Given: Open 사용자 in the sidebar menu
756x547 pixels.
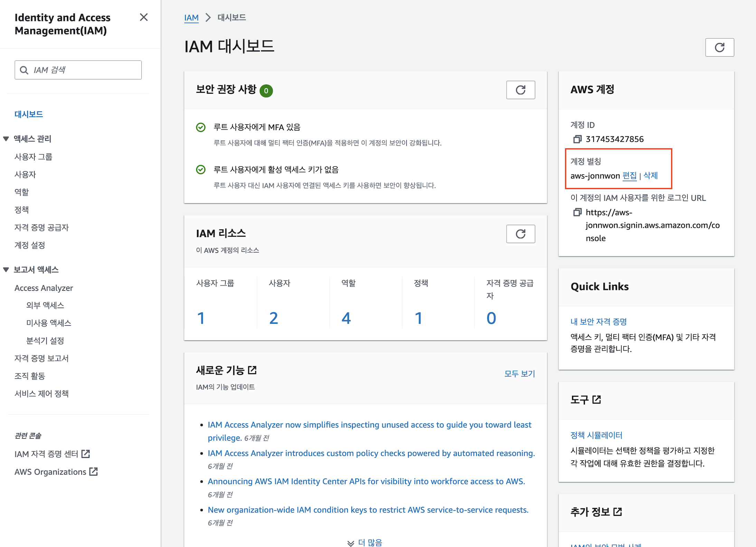Looking at the screenshot, I should coord(25,174).
